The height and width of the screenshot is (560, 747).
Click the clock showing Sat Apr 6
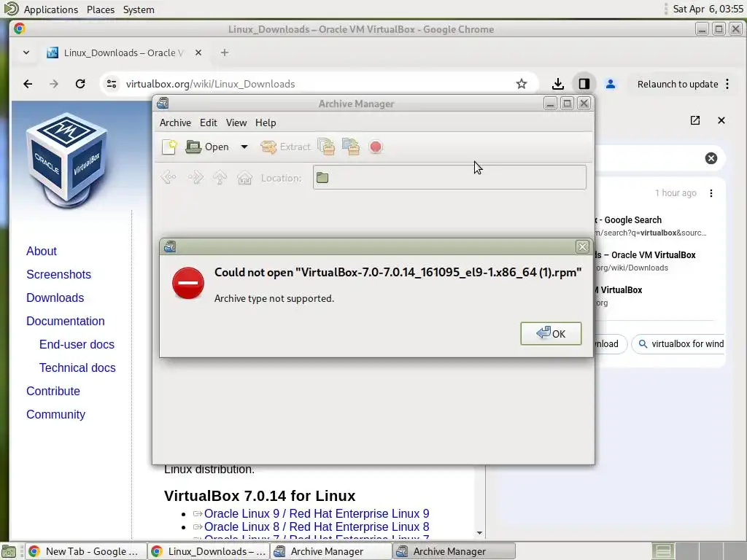(708, 9)
